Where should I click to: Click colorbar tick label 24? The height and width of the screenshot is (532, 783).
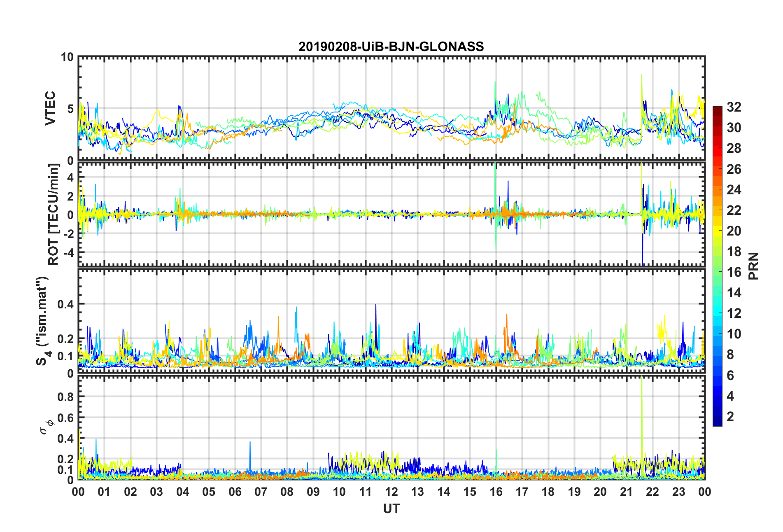[734, 189]
